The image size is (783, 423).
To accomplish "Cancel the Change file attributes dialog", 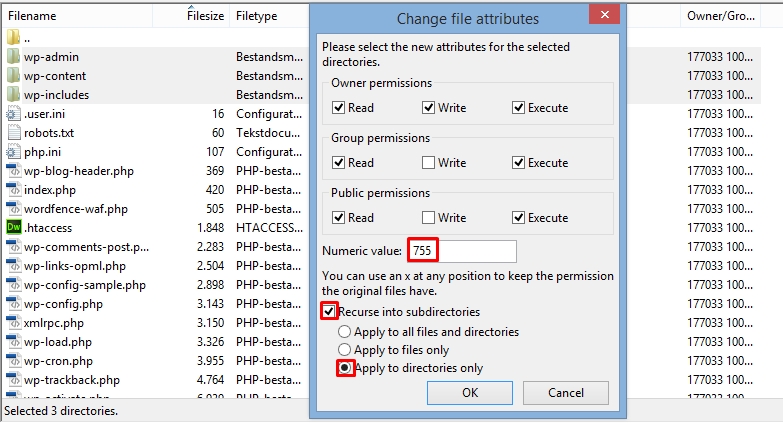I will click(x=565, y=393).
